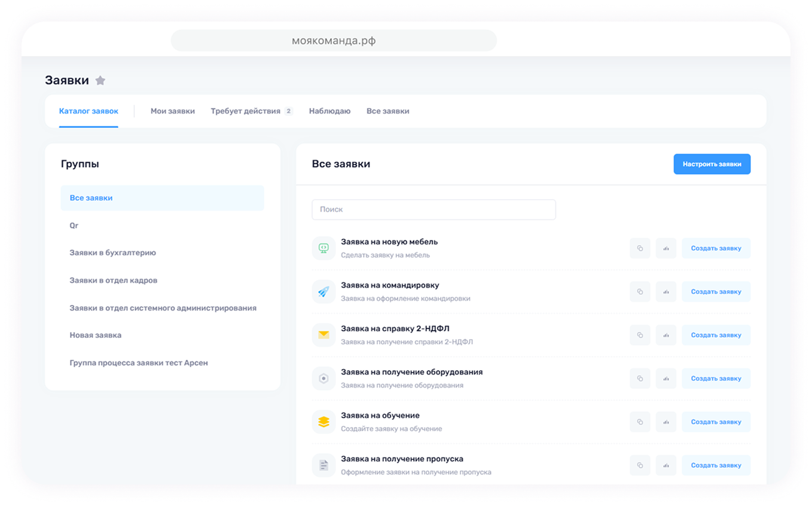Open statistics for Заявка на командировку

666,292
